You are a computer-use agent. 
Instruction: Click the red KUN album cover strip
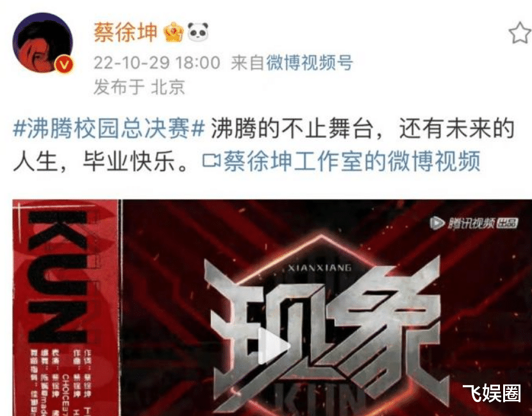click(x=66, y=308)
